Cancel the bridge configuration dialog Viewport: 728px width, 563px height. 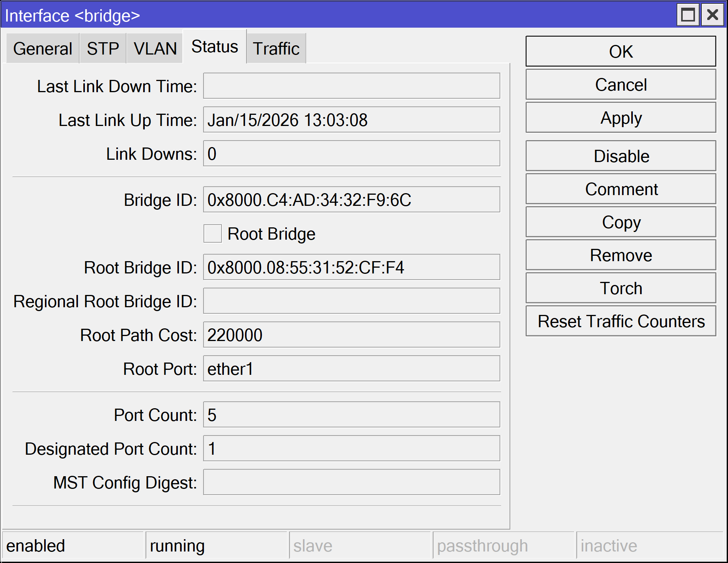[620, 84]
